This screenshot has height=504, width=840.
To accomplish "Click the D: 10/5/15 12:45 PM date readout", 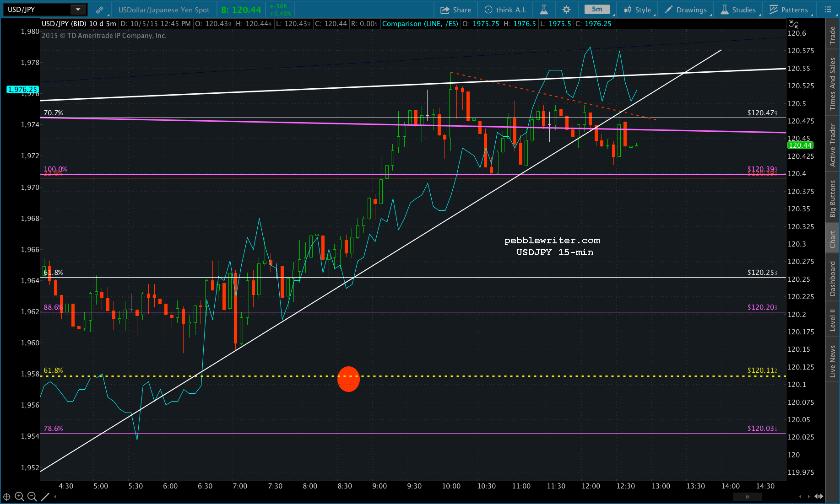I will (156, 24).
